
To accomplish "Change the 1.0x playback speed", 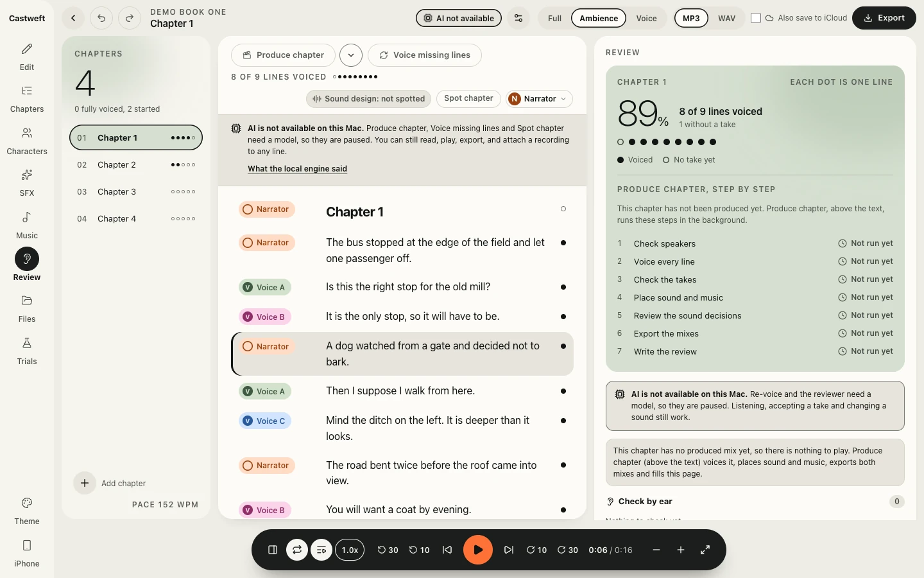I will tap(350, 550).
